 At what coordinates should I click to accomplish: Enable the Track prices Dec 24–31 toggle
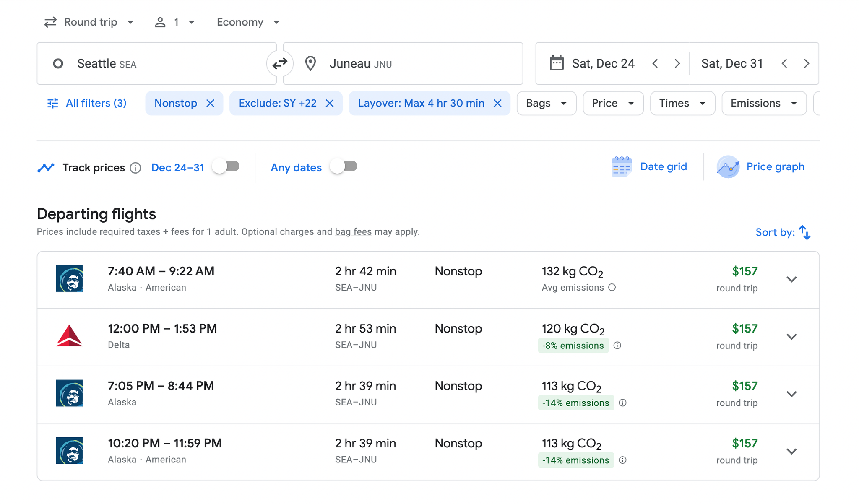click(226, 166)
